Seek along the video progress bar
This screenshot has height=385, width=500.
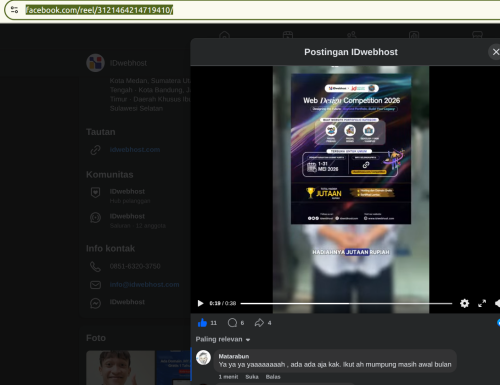pyautogui.click(x=346, y=303)
